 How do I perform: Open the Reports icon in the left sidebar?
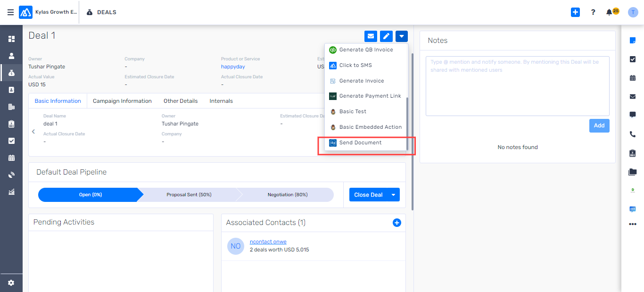point(11,192)
